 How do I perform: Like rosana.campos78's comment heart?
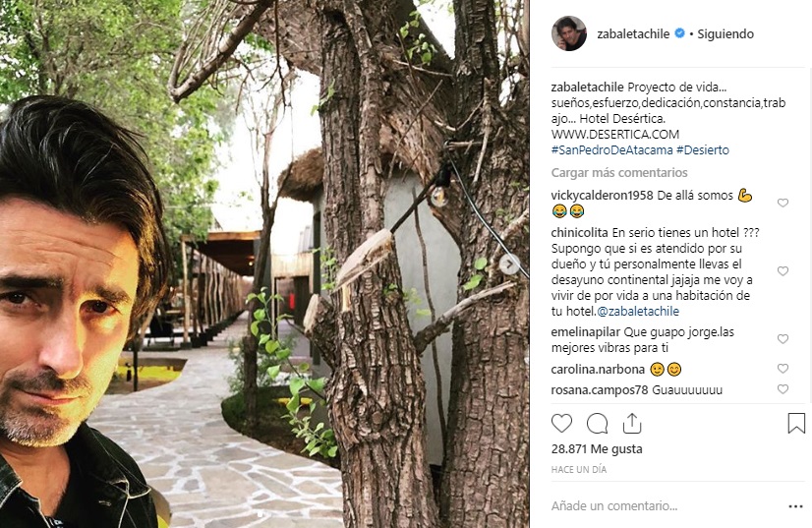[783, 389]
